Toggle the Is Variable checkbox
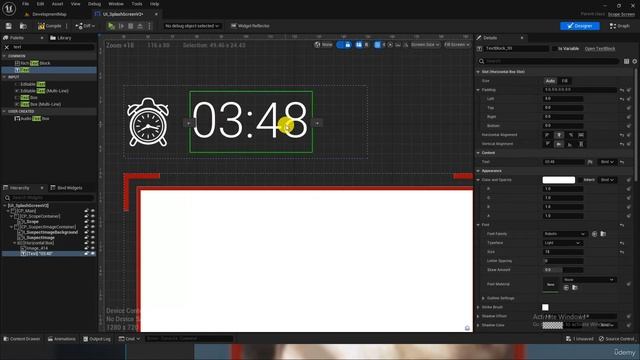Image resolution: width=640 pixels, height=360 pixels. (x=554, y=49)
